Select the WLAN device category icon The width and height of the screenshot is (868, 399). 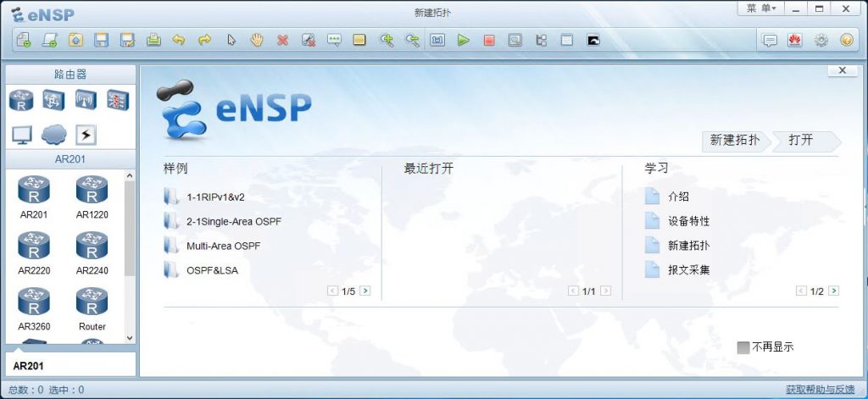(86, 100)
